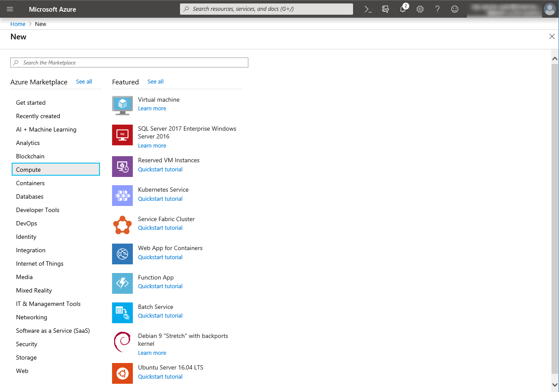Select Databases marketplace category
559x392 pixels.
click(x=30, y=196)
